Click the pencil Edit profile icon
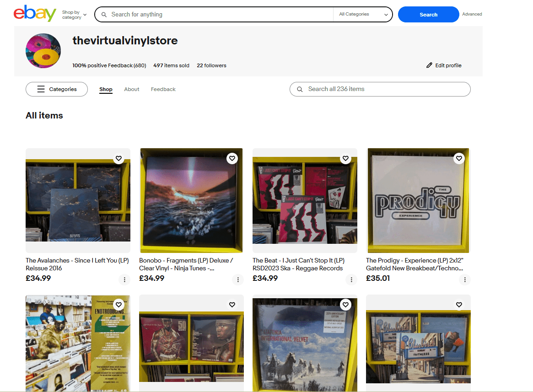533x392 pixels. tap(429, 65)
